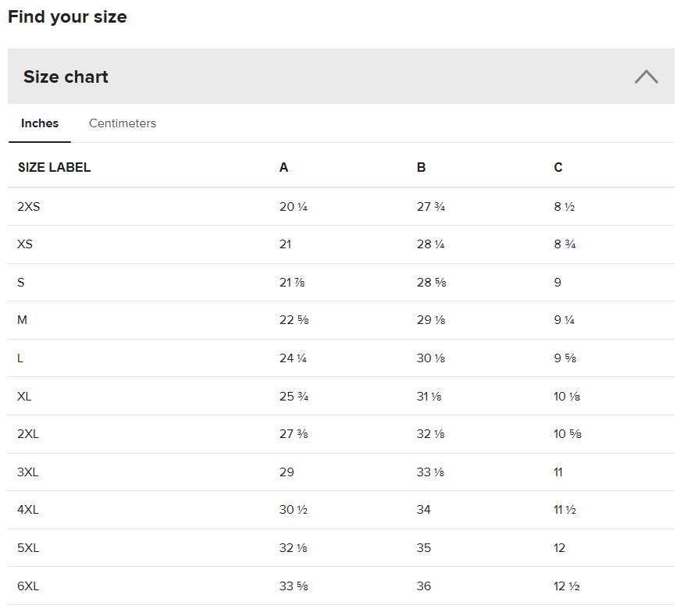691x616 pixels.
Task: Select the XS size row
Action: tap(341, 244)
